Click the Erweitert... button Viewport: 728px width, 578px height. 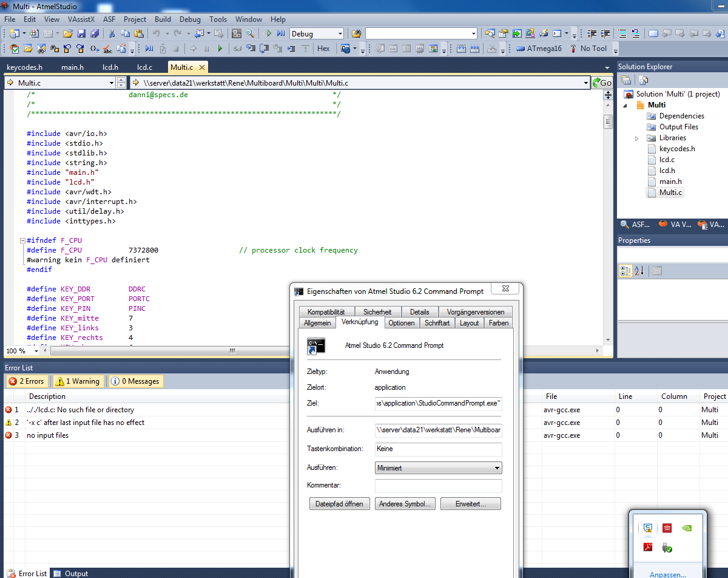coord(470,504)
